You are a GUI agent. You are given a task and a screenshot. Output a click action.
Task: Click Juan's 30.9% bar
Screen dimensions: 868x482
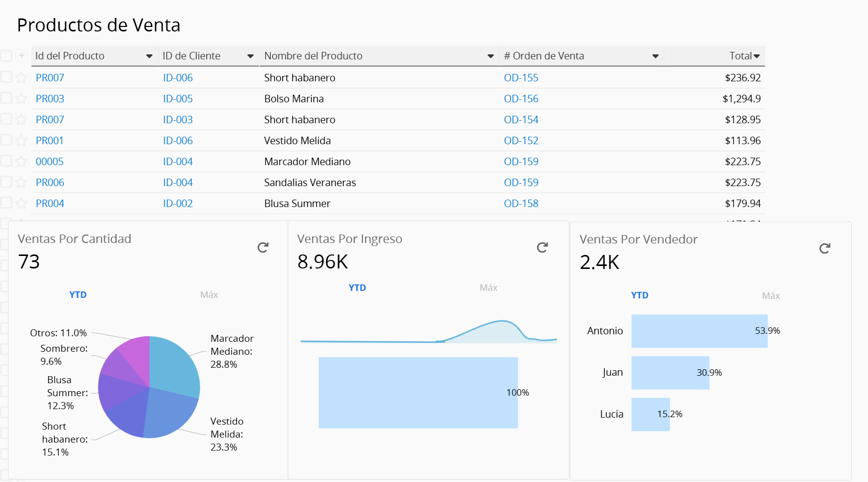tap(670, 373)
